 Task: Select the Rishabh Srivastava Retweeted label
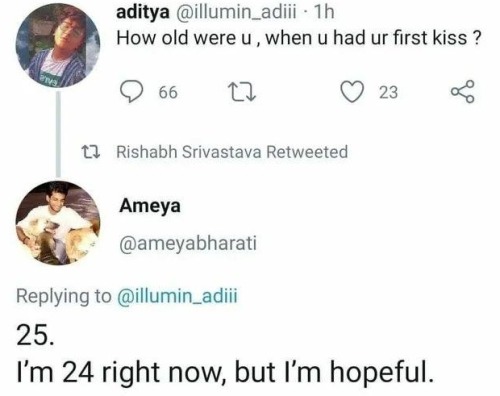[232, 152]
